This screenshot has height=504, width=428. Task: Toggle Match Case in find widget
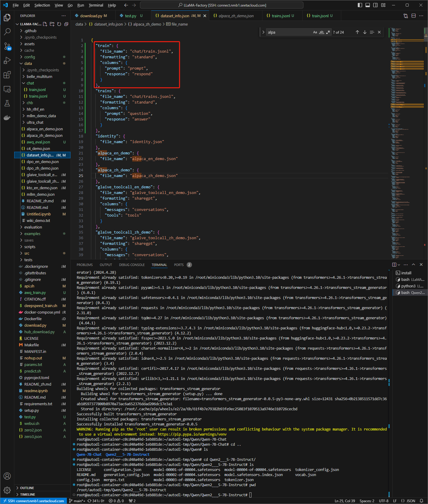pos(315,32)
